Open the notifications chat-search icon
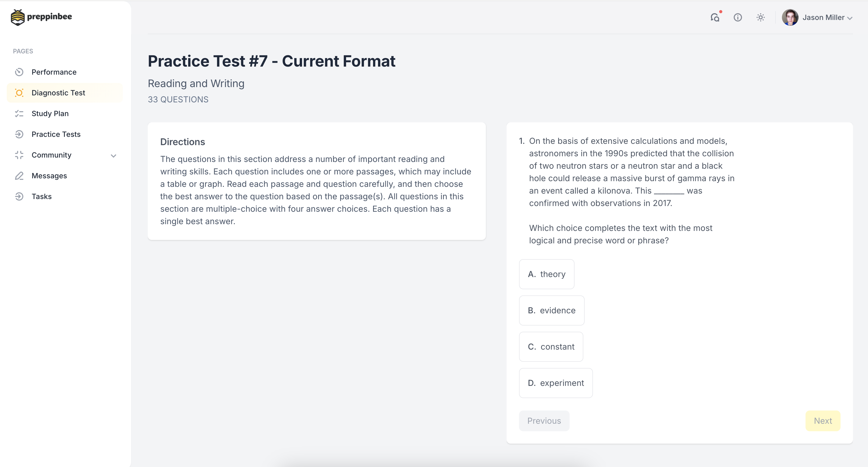This screenshot has width=868, height=467. [715, 18]
